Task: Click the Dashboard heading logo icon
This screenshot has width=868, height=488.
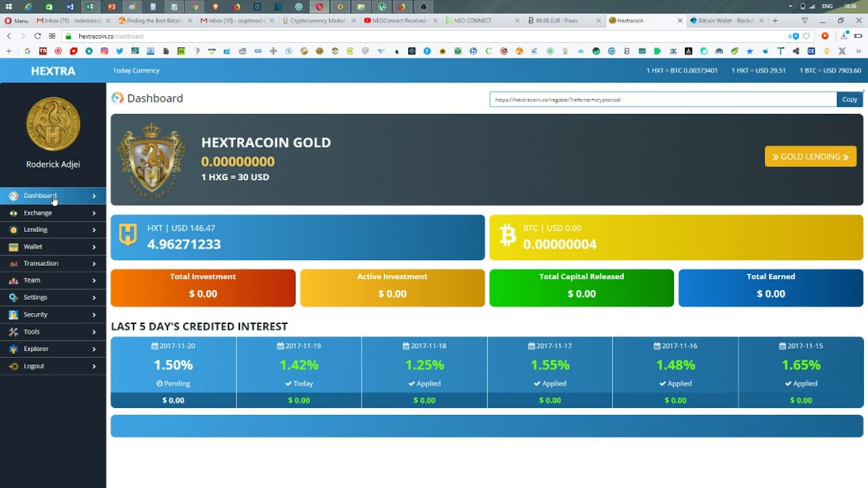Action: [x=117, y=98]
